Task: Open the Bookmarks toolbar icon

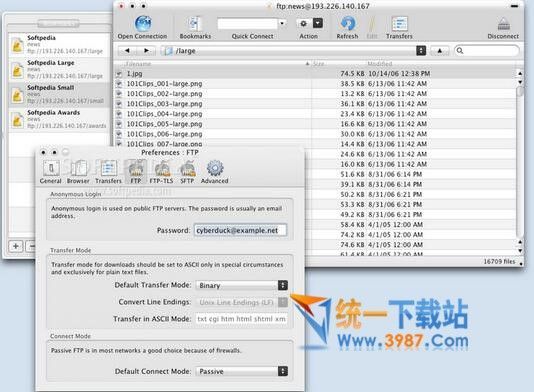Action: (195, 23)
